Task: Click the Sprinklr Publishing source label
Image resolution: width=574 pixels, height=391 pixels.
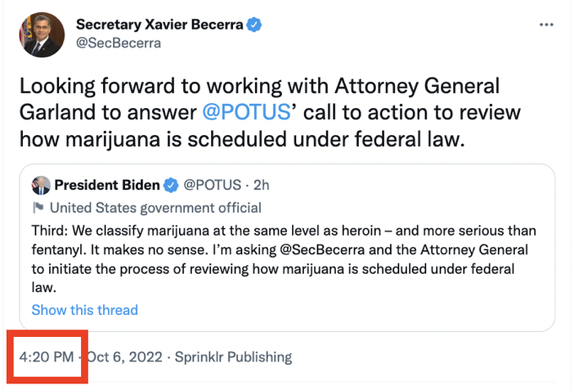Action: (233, 357)
